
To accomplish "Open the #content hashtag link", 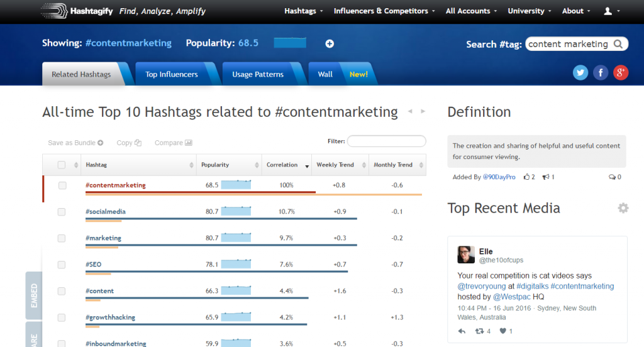I will click(x=100, y=291).
